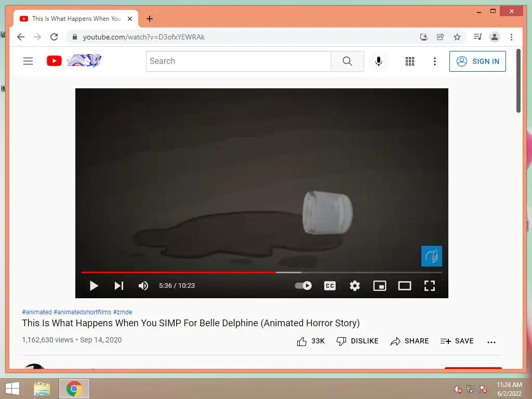The height and width of the screenshot is (399, 532).
Task: Click the SHARE button
Action: point(409,341)
